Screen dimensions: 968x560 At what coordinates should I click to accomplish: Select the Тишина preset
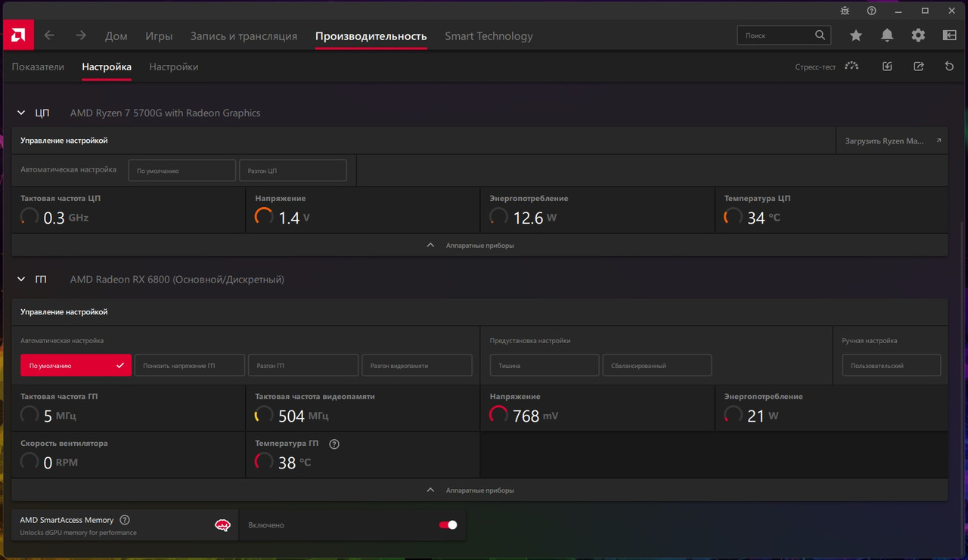544,365
